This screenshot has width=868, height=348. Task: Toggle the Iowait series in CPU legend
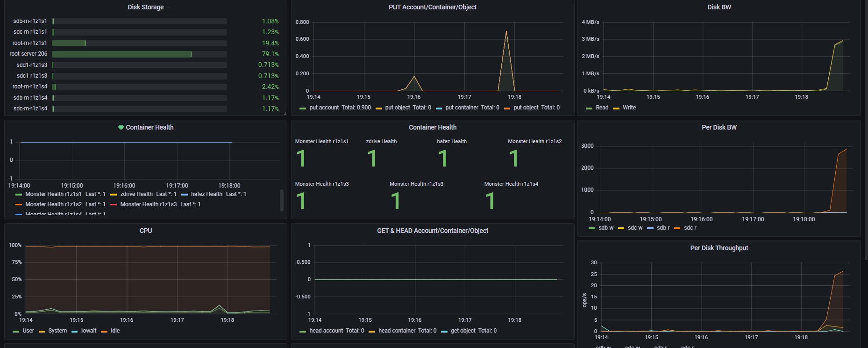(x=88, y=331)
